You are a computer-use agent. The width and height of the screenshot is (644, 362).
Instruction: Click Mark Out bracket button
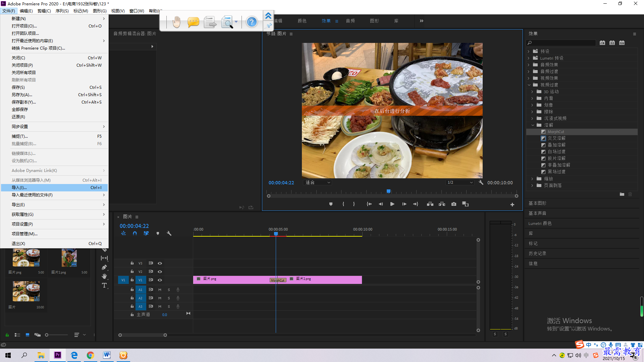[x=354, y=204]
